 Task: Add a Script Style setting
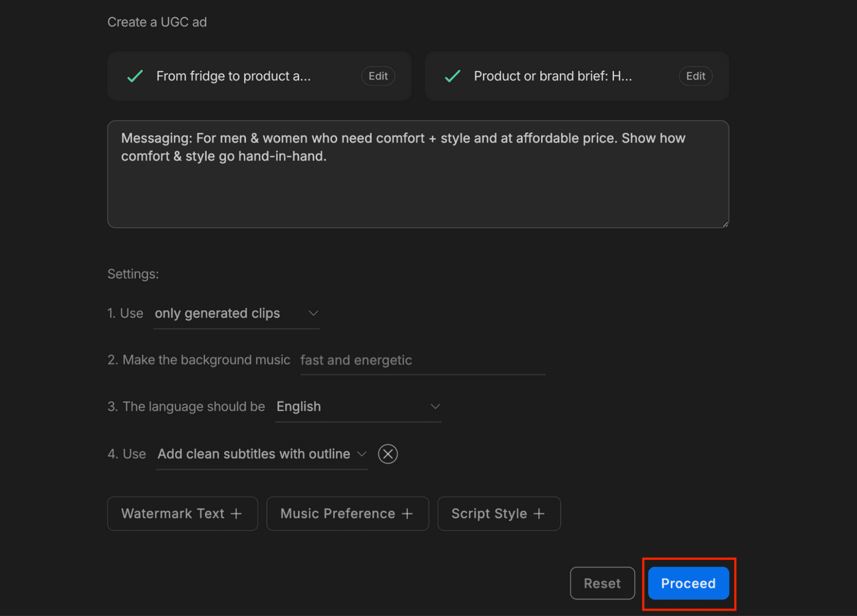[498, 514]
